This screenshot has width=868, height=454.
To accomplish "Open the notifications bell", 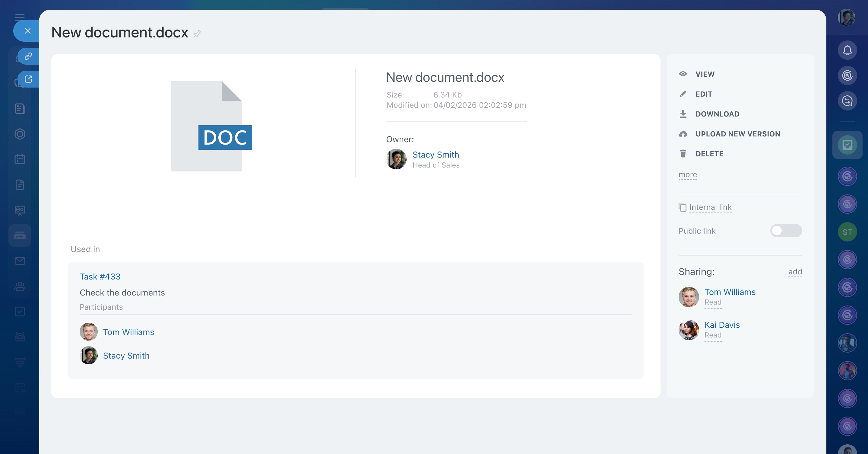I will (847, 50).
